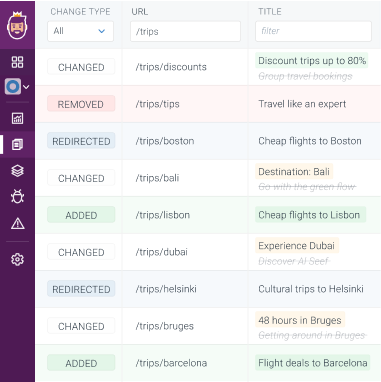Expand the project switcher chevron
The height and width of the screenshot is (382, 381).
(26, 87)
